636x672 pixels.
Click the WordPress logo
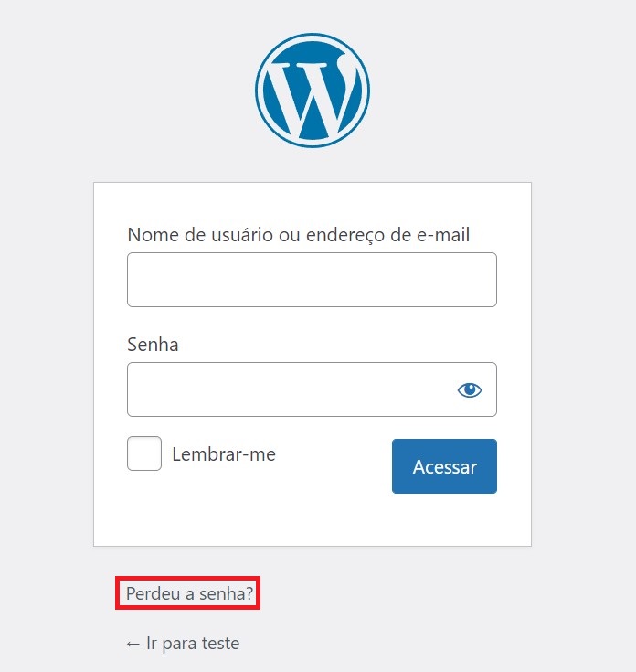[313, 91]
